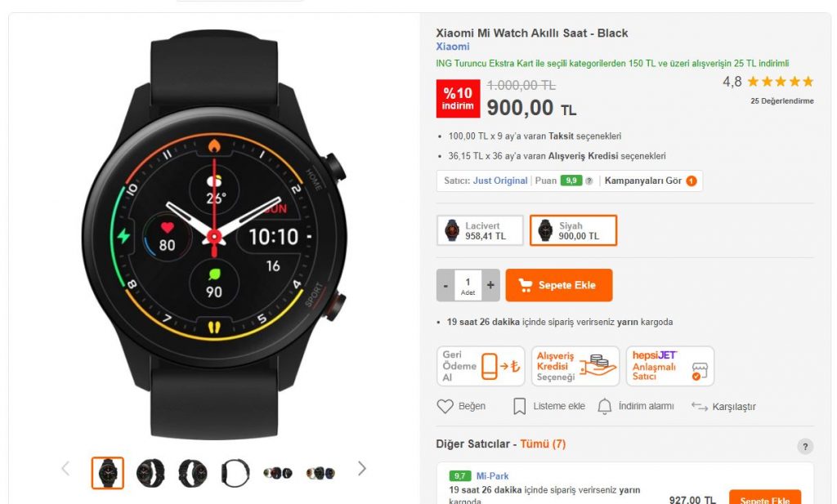Click the hepsiJET Anlaşmalı Satıcı badge
This screenshot has width=837, height=504.
[x=670, y=367]
